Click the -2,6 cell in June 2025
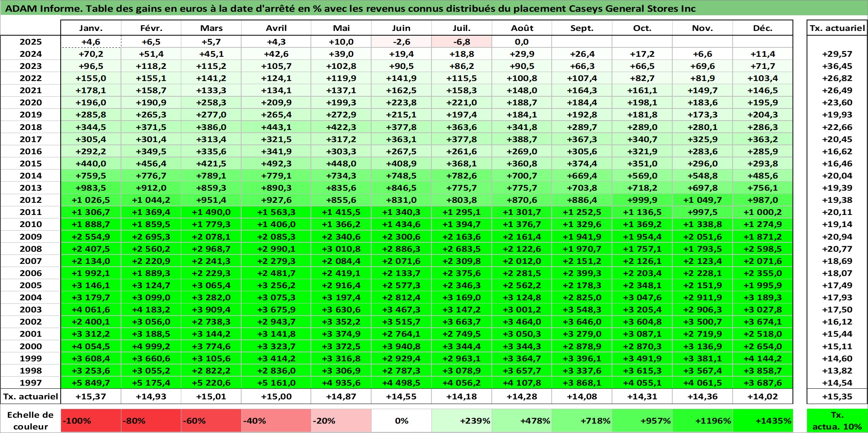Viewport: 868px width, 433px height. click(x=401, y=42)
